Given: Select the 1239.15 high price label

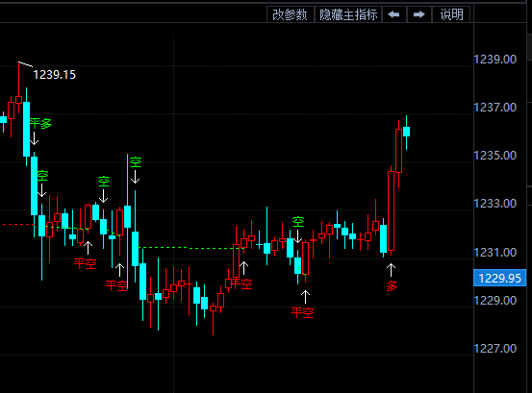Looking at the screenshot, I should pos(54,75).
